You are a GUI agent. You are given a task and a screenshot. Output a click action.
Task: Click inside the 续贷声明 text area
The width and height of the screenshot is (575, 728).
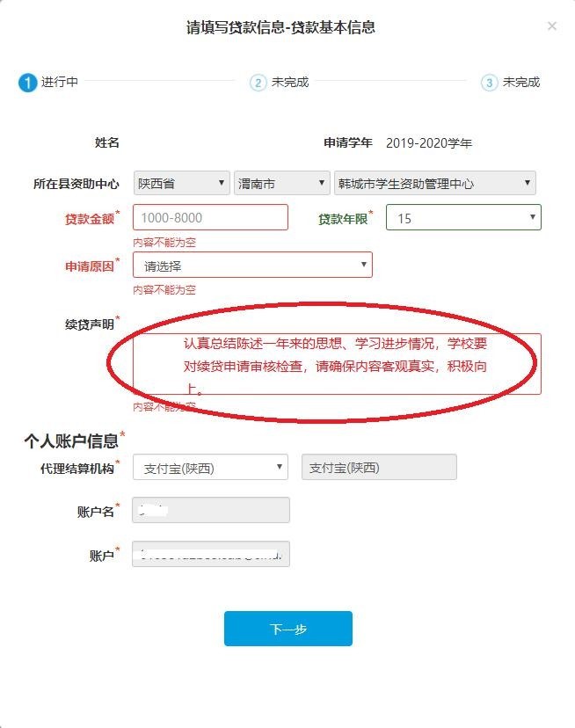pos(337,364)
